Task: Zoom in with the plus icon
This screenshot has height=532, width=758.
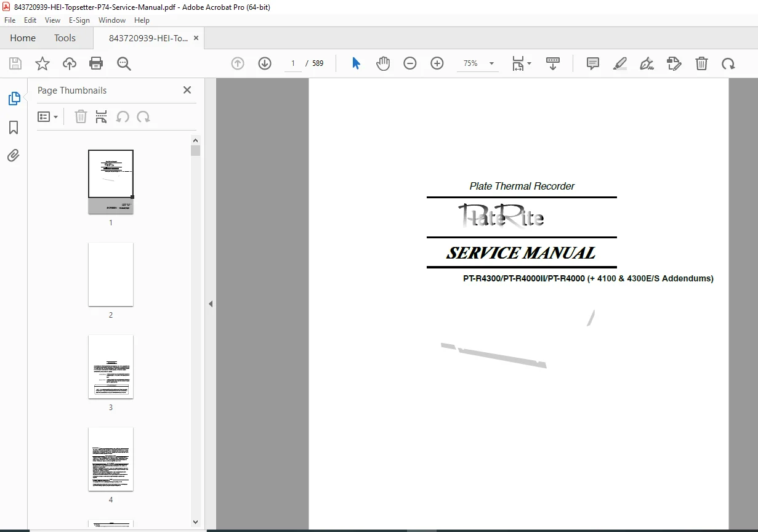Action: click(437, 63)
